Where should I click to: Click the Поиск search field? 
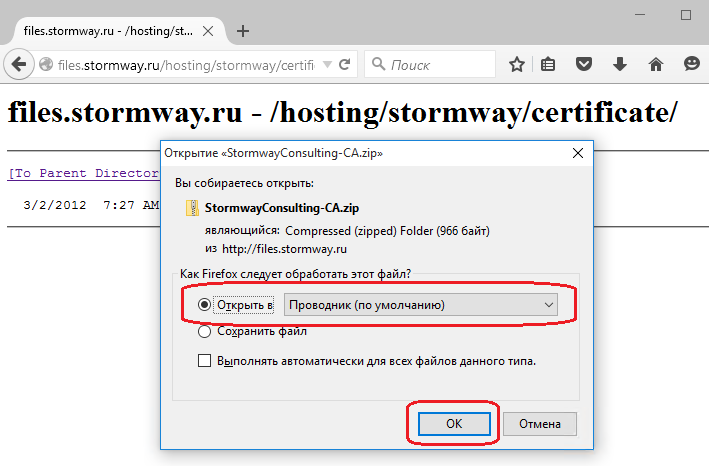pos(430,65)
